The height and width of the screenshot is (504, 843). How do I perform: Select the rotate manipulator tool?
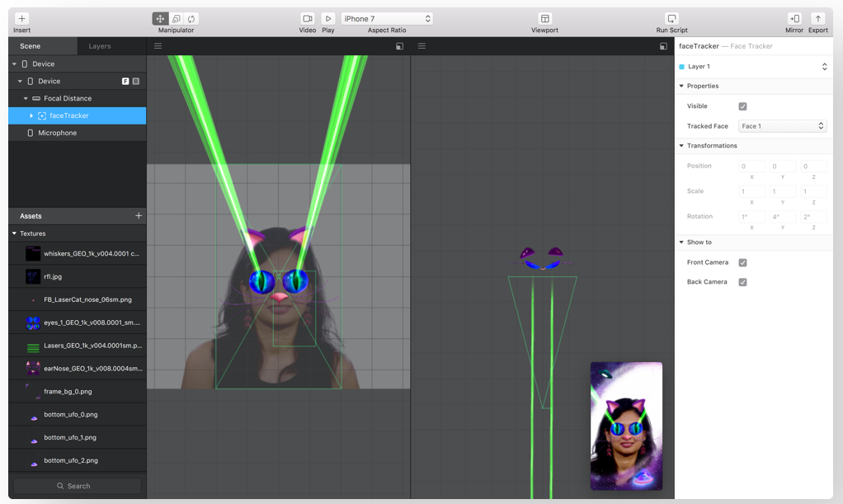[x=191, y=18]
